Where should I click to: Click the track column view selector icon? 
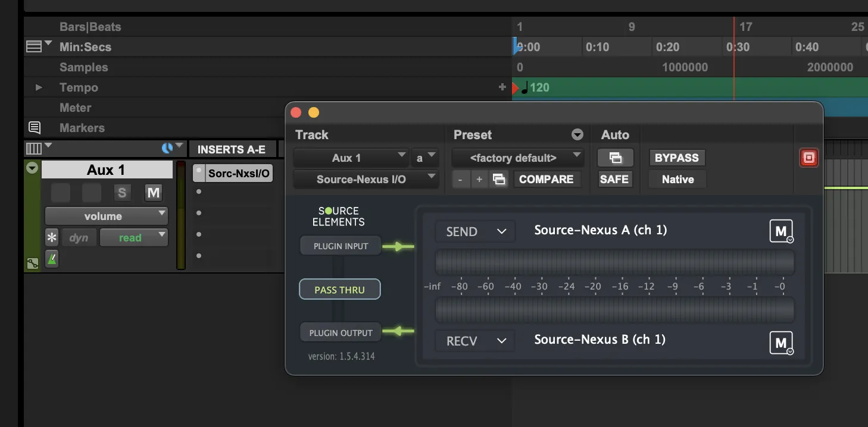click(x=35, y=148)
